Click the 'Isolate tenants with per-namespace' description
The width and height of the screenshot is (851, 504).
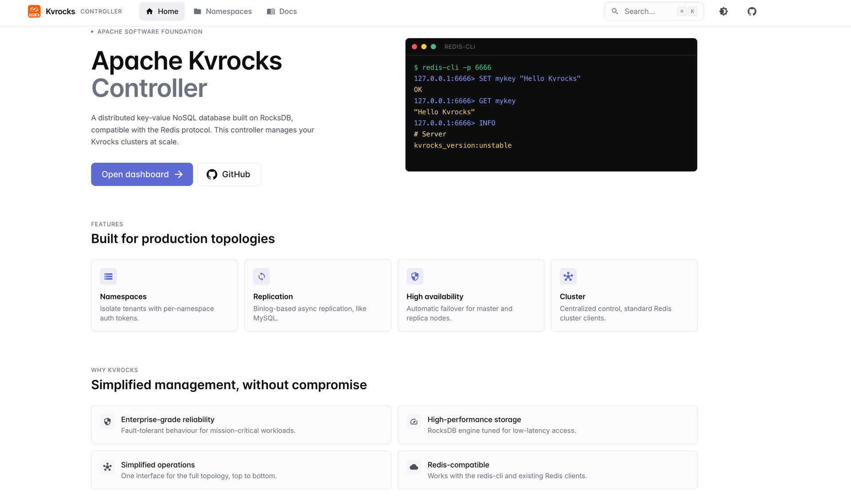pyautogui.click(x=157, y=313)
